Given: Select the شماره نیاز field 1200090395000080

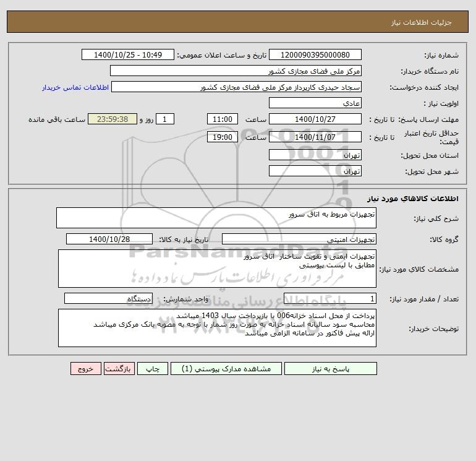Looking at the screenshot, I should pyautogui.click(x=315, y=54).
